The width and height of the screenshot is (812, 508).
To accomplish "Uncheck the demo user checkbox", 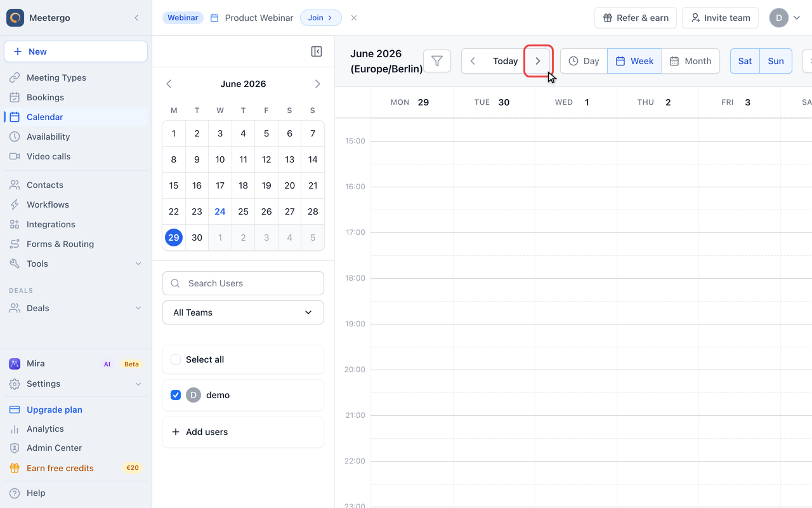I will tap(176, 395).
